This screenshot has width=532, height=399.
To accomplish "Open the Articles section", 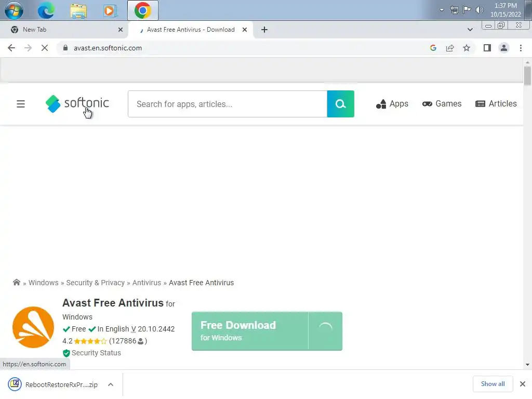I will pos(496,104).
